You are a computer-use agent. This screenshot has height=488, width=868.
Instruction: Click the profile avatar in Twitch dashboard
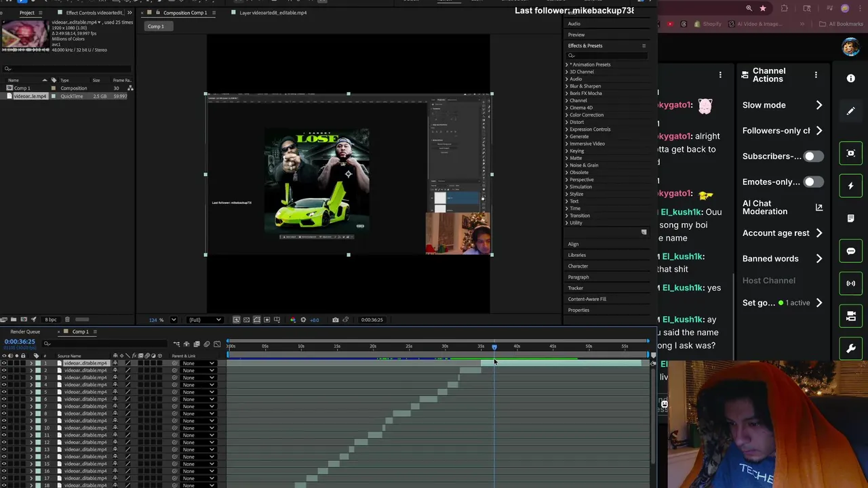(850, 47)
